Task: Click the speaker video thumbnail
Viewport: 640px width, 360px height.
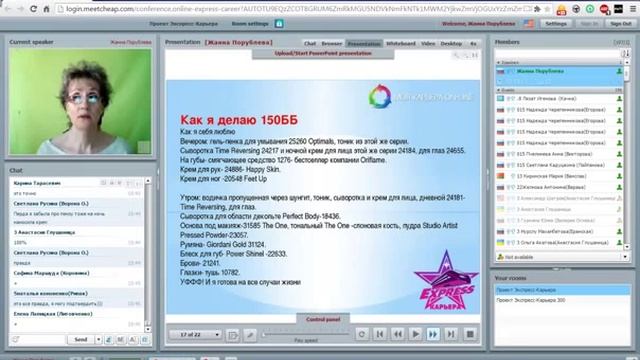Action: [x=80, y=102]
